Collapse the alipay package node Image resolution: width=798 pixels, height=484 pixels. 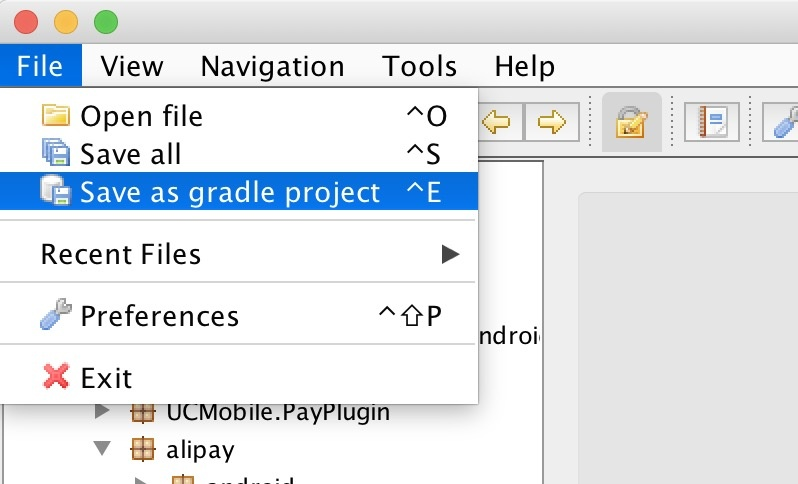click(102, 448)
